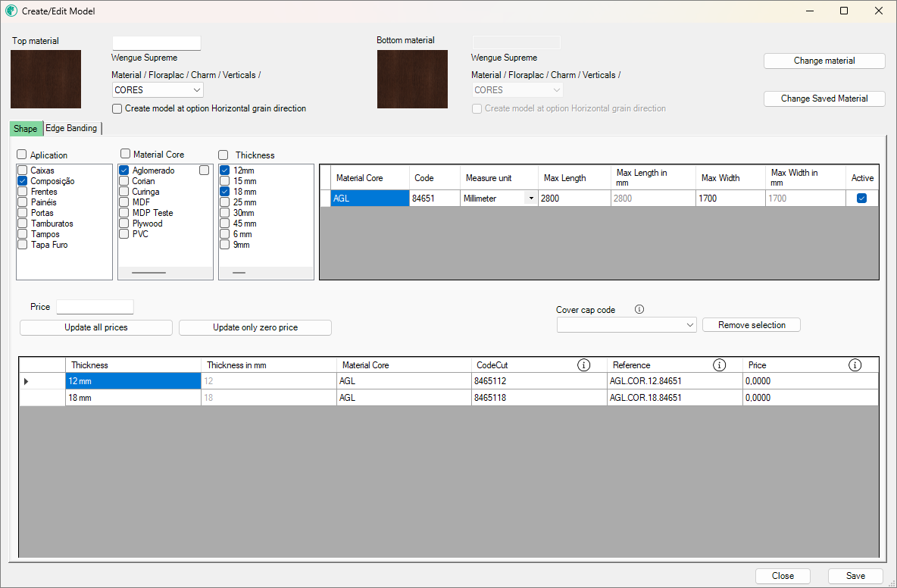Check the Frentes application checkbox
The height and width of the screenshot is (588, 897).
(23, 192)
